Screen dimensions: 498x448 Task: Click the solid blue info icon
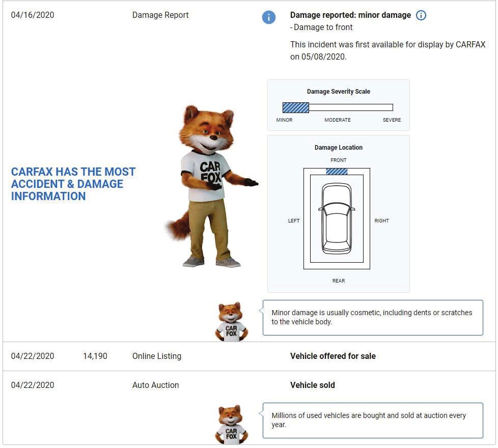tap(269, 17)
